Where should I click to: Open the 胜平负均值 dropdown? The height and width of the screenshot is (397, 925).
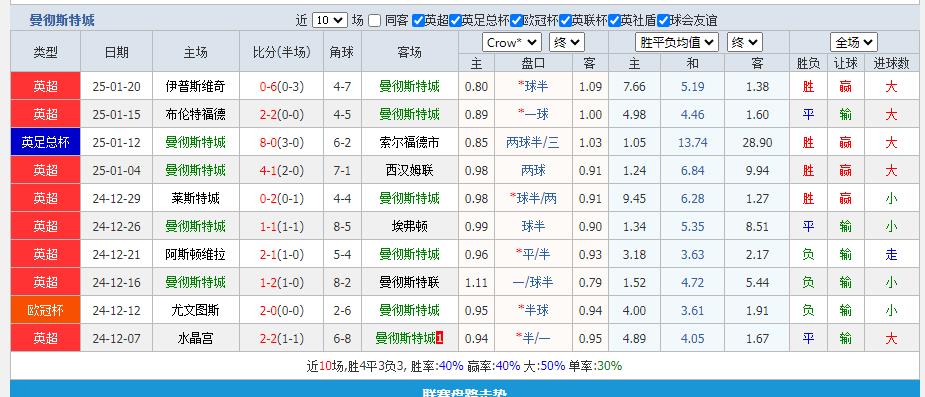pos(677,42)
